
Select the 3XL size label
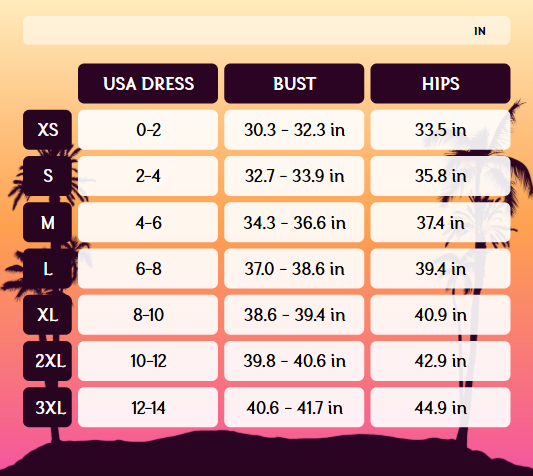pyautogui.click(x=47, y=407)
